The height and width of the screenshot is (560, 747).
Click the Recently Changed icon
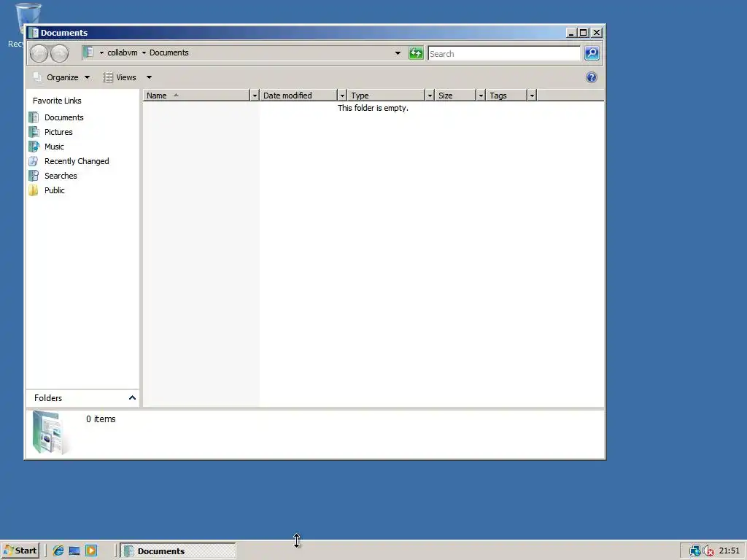(34, 161)
